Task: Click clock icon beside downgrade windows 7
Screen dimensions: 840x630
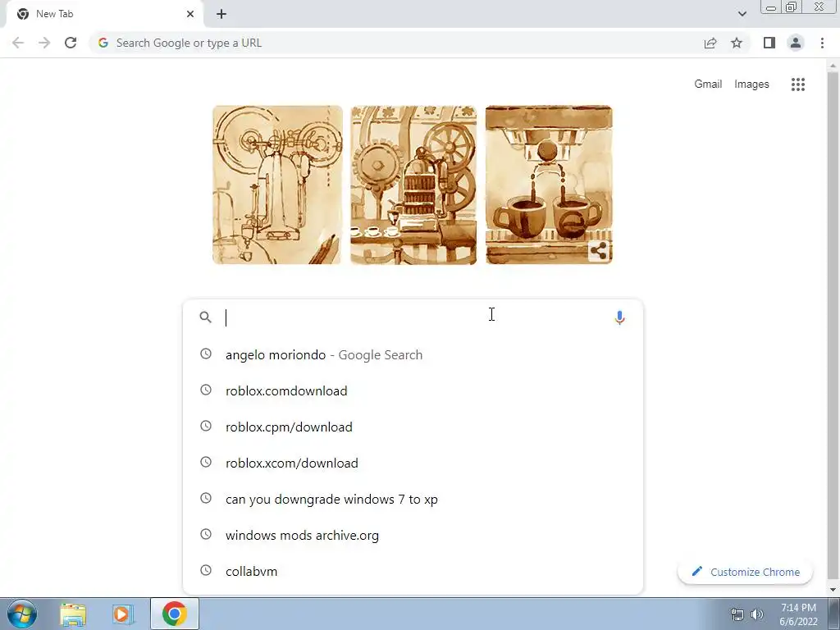Action: pos(206,498)
